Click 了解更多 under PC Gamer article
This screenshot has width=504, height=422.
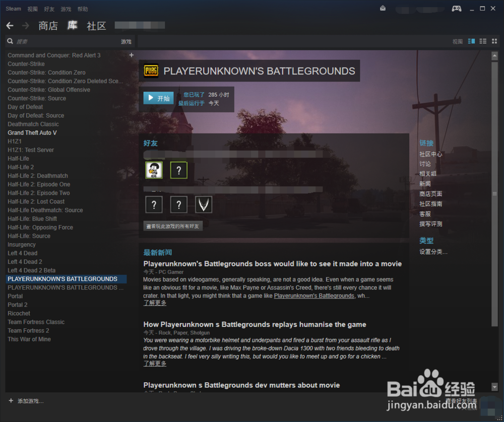[155, 303]
